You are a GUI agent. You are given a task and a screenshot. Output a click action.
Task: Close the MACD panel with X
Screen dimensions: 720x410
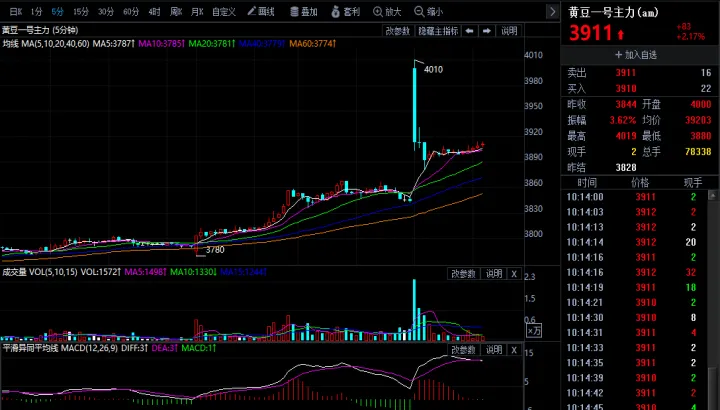pyautogui.click(x=514, y=348)
